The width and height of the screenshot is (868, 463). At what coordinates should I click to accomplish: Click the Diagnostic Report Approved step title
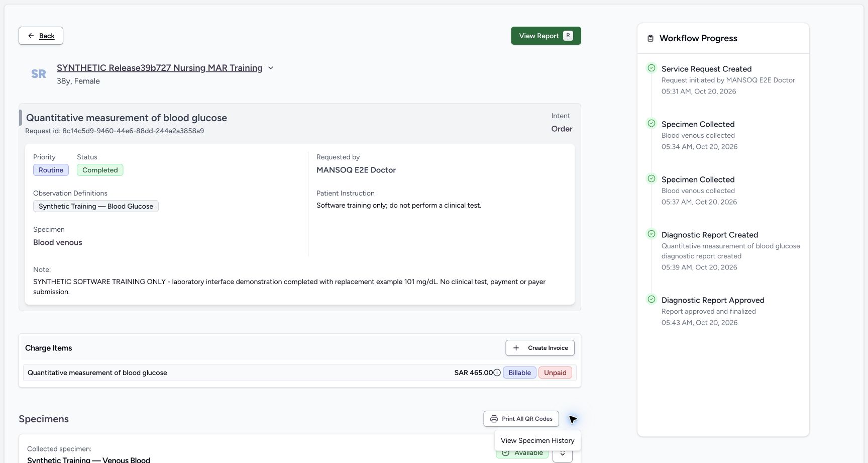(x=713, y=300)
